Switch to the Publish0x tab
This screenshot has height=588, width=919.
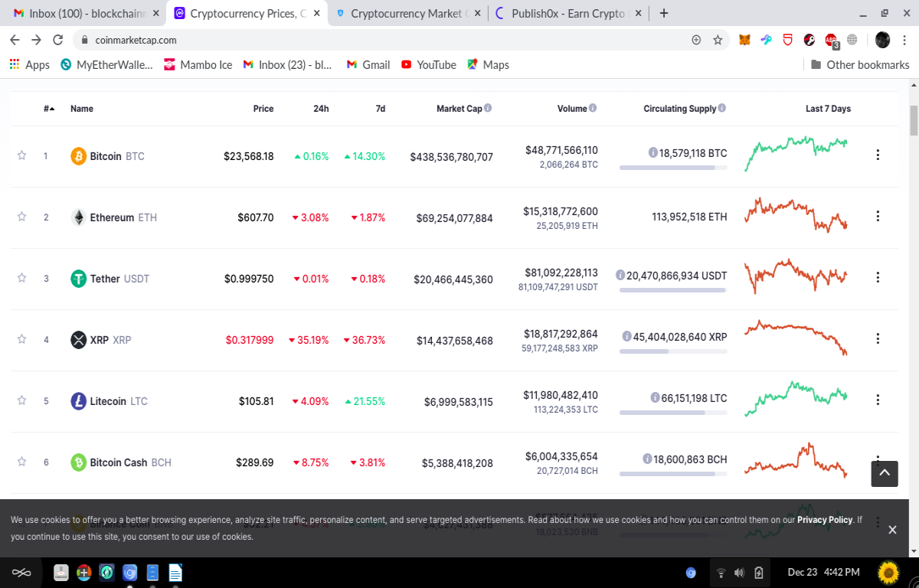pyautogui.click(x=569, y=13)
